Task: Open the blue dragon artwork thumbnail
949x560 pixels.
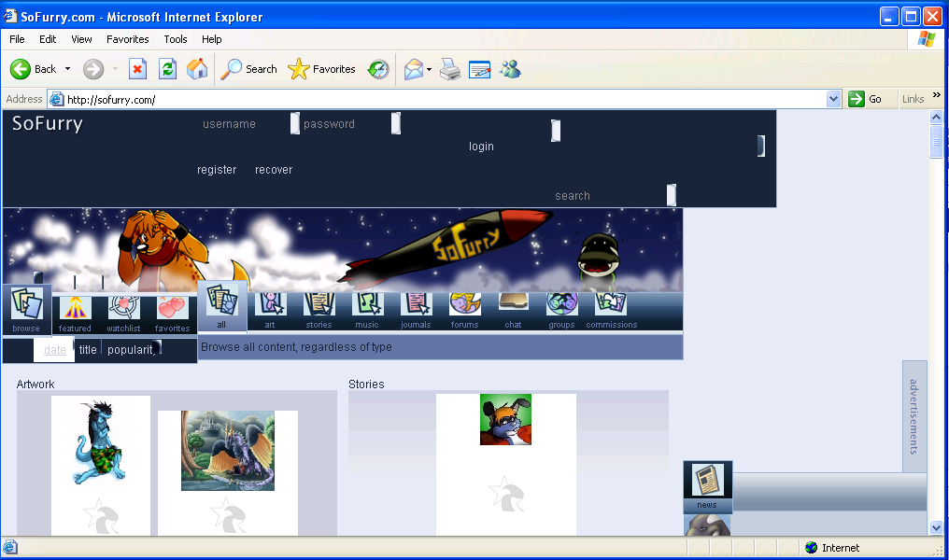Action: click(x=101, y=442)
